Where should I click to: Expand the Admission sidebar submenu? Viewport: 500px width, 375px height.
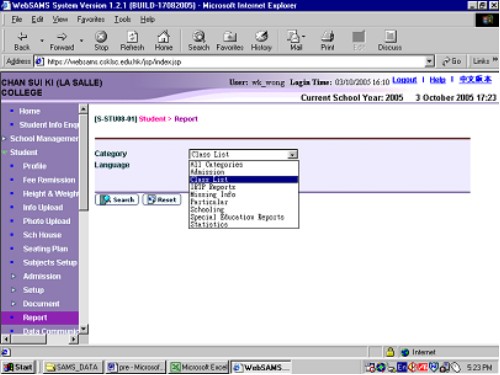pos(13,276)
